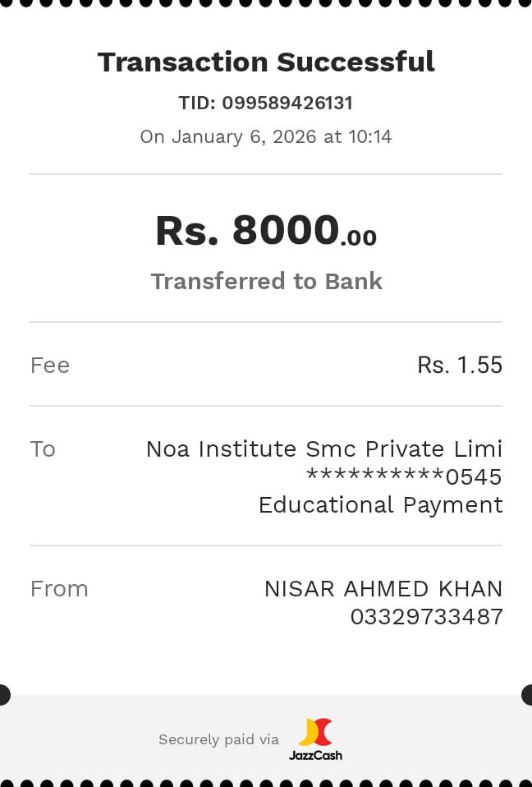This screenshot has height=787, width=532.
Task: Click the JazzCash wordmark under the logo
Action: 315,755
